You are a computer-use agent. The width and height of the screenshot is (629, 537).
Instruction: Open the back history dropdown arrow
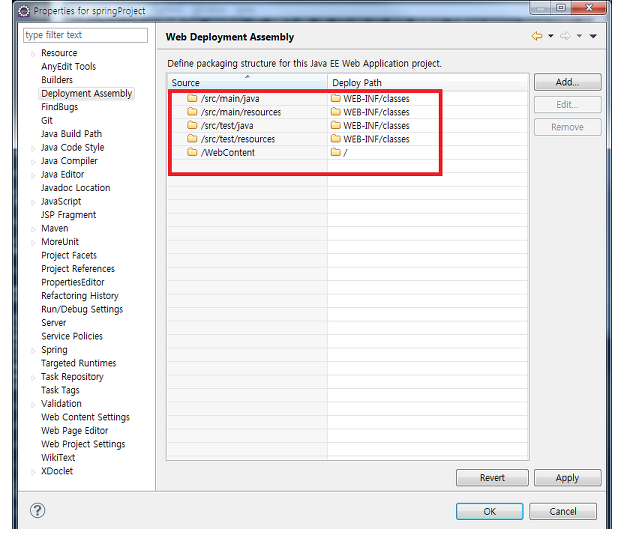551,36
